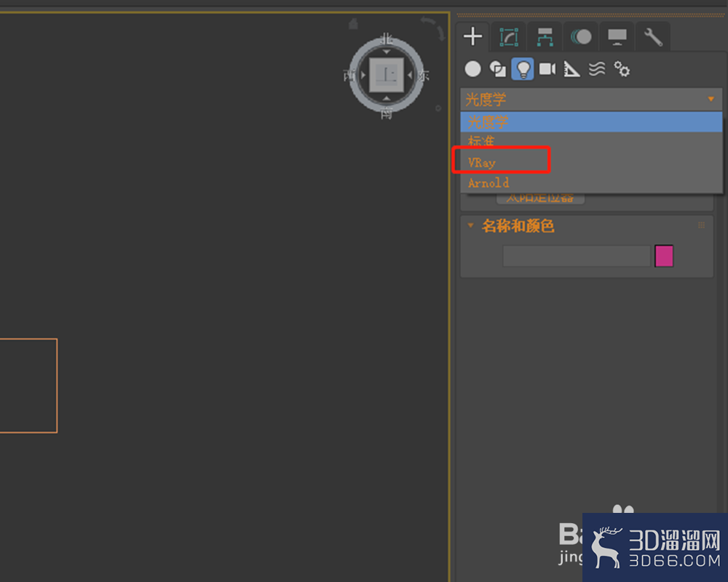This screenshot has height=582, width=728.
Task: Click the ViewCube top face 上
Action: coord(387,75)
